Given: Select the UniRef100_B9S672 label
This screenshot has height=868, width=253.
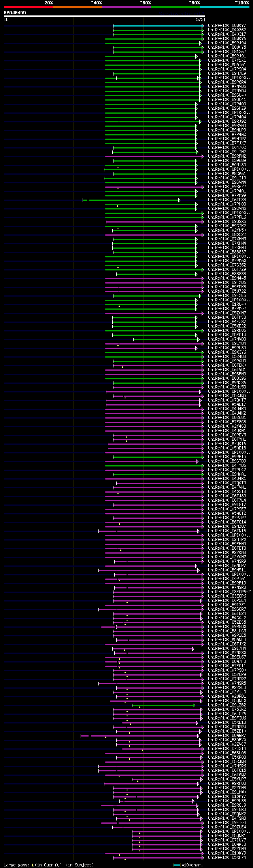Looking at the screenshot, I should point(227,187).
